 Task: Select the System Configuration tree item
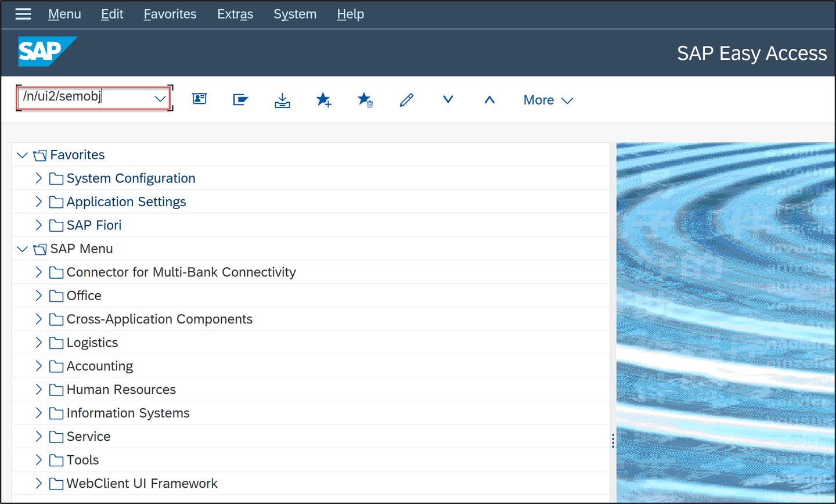pyautogui.click(x=131, y=178)
